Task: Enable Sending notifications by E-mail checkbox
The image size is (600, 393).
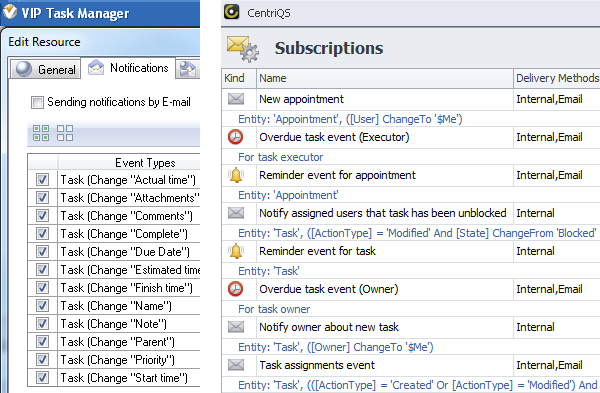Action: coord(37,102)
